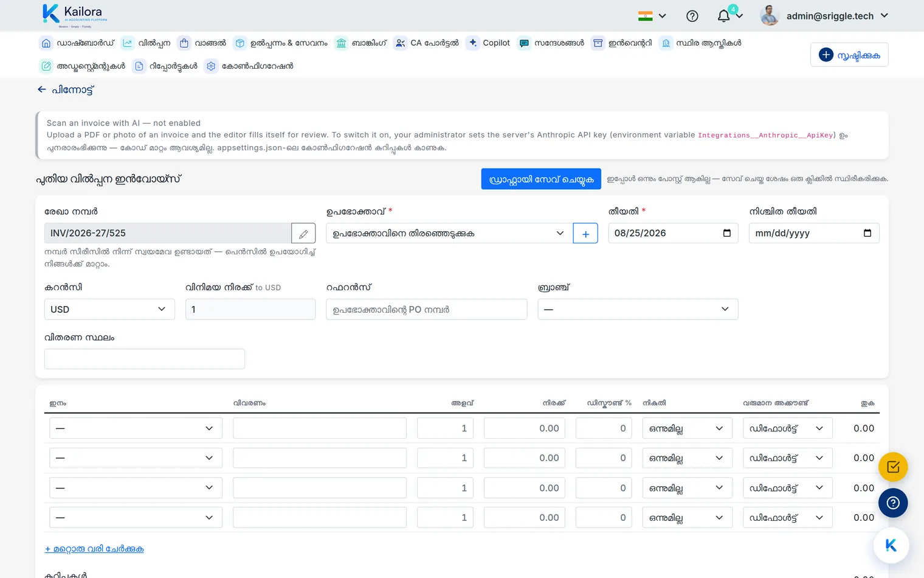
Task: Click the fourth row quantity field
Action: tap(445, 518)
